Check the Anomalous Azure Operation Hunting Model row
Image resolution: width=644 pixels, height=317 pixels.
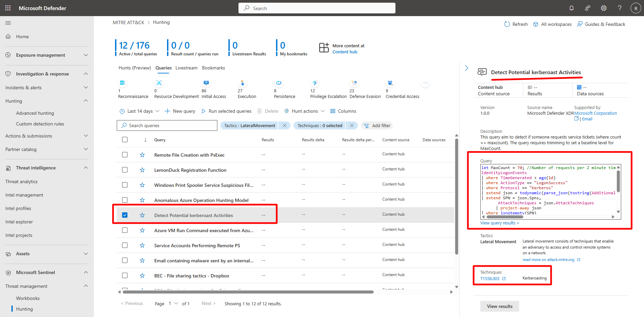[x=125, y=200]
